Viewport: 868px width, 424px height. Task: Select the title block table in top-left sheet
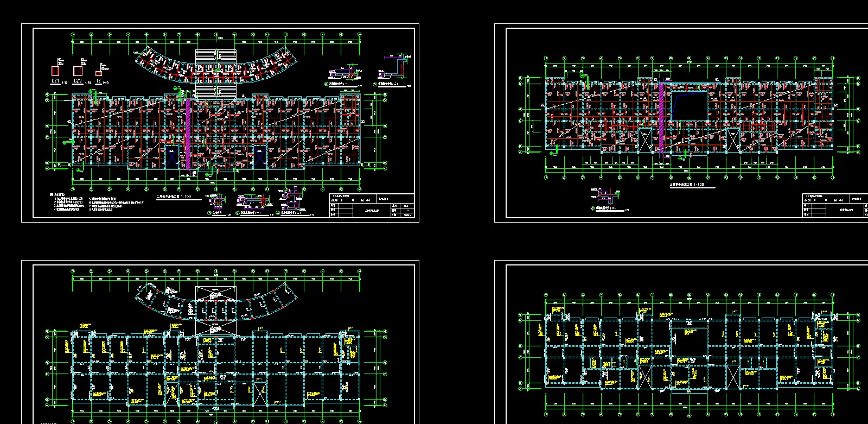pyautogui.click(x=372, y=206)
